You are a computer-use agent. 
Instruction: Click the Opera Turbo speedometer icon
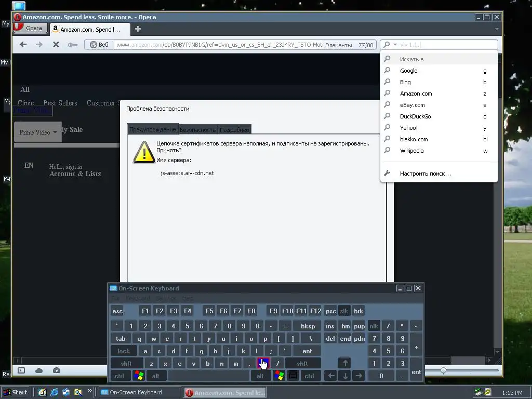(57, 370)
